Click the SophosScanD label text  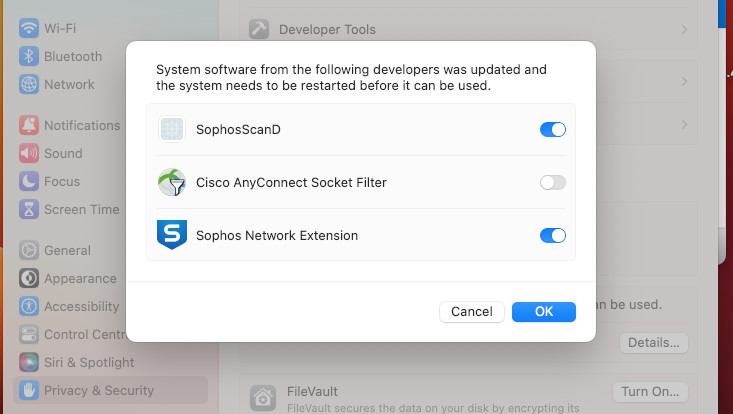point(238,129)
